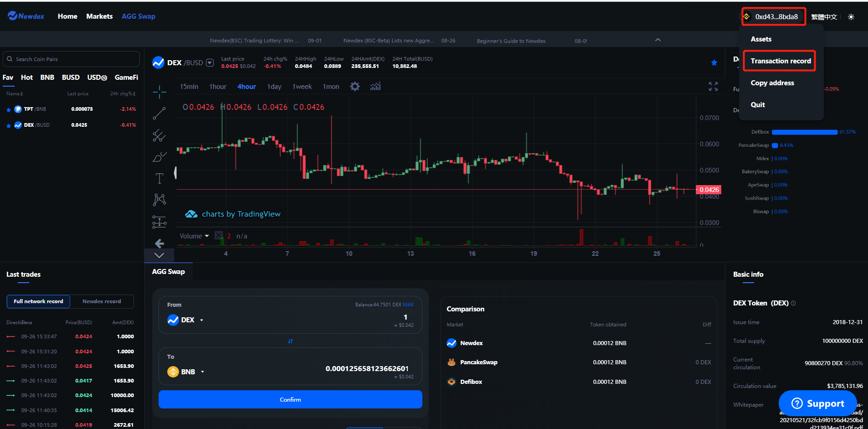Viewport: 868px width, 429px height.
Task: Click the info icon next to DEX Token
Action: pyautogui.click(x=793, y=303)
